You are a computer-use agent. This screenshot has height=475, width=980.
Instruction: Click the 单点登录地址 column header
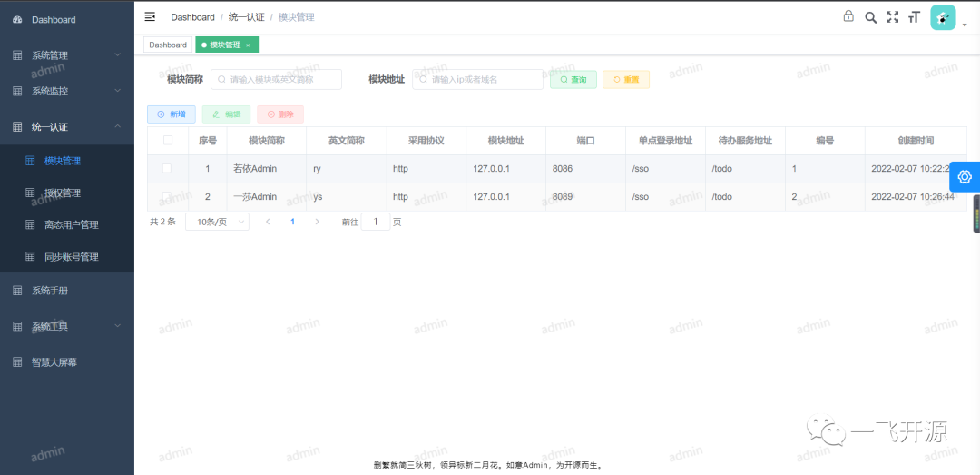tap(665, 141)
